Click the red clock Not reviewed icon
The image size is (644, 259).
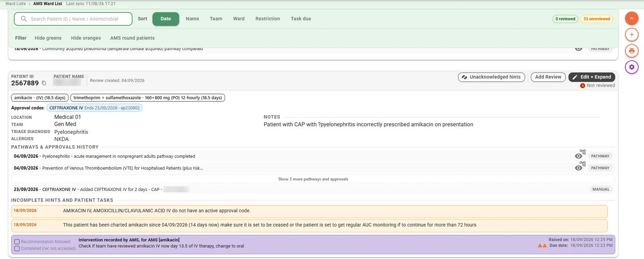[582, 85]
